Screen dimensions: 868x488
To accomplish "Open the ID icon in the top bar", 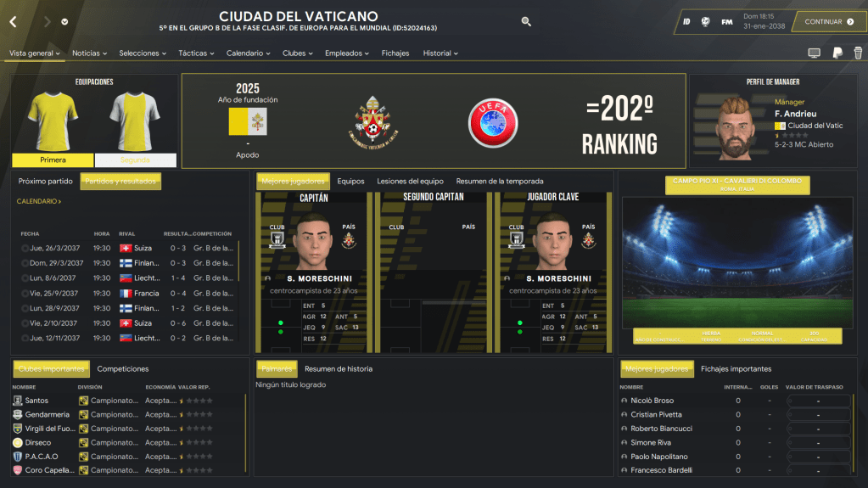I will pos(686,22).
